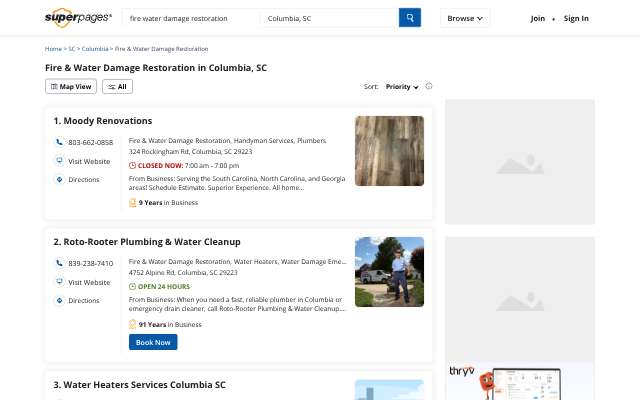The width and height of the screenshot is (640, 400).
Task: Click the 91 Years in Business badge icon
Action: [x=132, y=324]
